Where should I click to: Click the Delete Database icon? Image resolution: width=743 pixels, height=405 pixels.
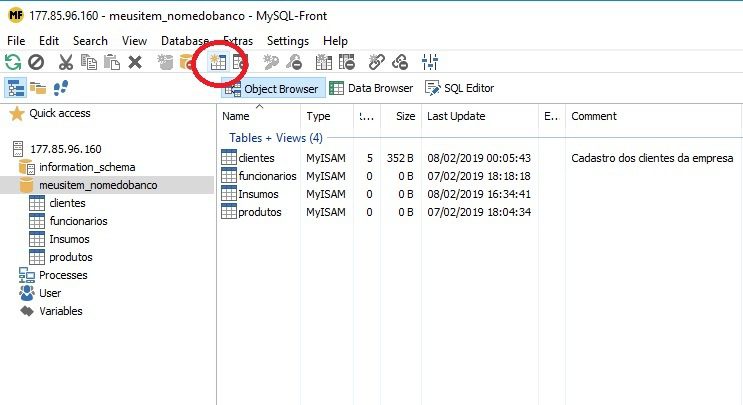[186, 62]
